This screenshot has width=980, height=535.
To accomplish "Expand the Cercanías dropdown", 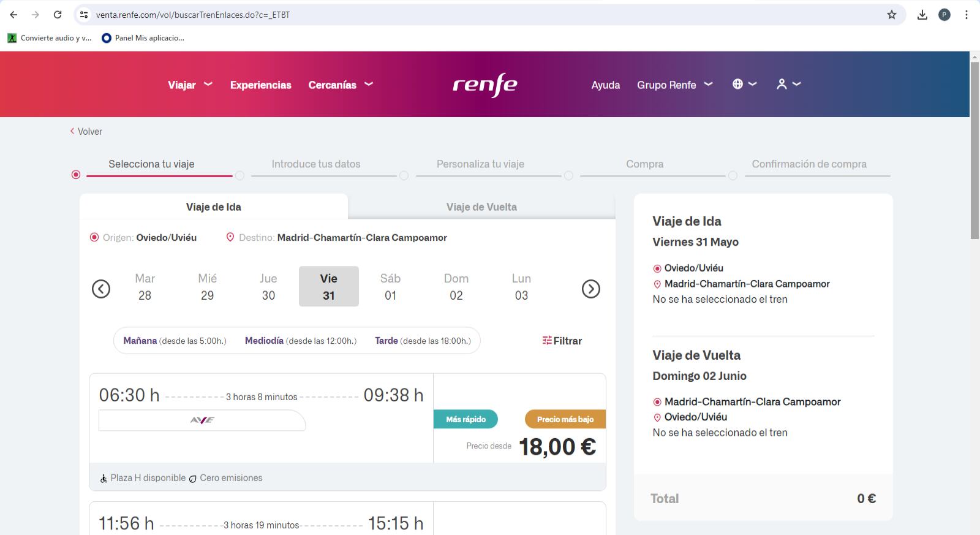I will coord(341,85).
